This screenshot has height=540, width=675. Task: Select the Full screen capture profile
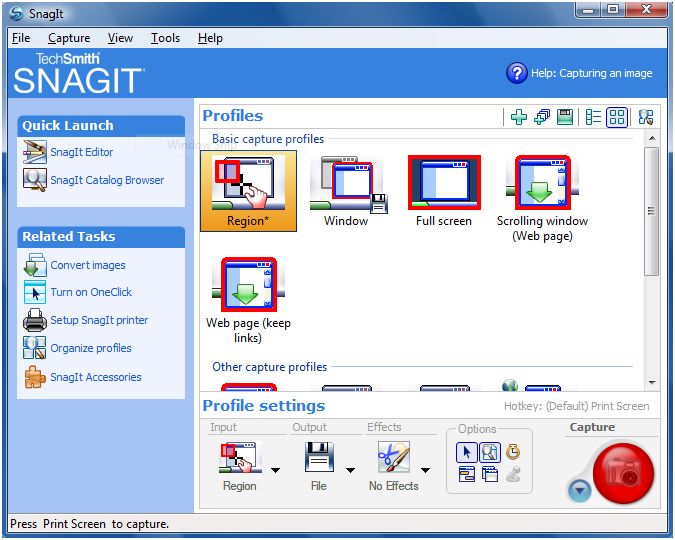pos(444,191)
